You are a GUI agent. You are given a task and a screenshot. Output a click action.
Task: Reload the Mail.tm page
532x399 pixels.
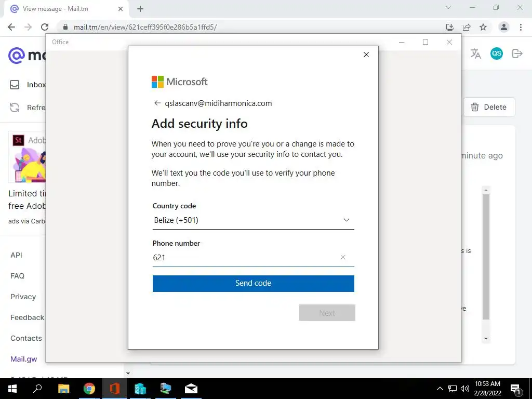(x=45, y=27)
